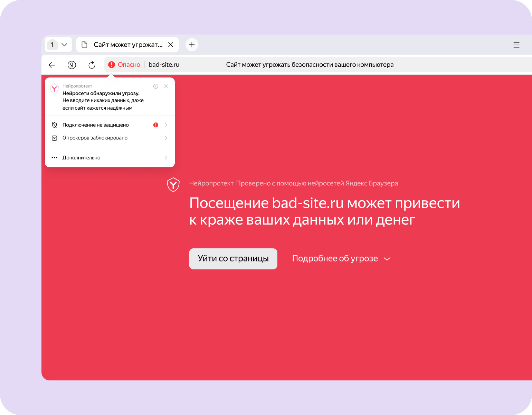Click 'Уйти со страницы' button

[x=233, y=259]
